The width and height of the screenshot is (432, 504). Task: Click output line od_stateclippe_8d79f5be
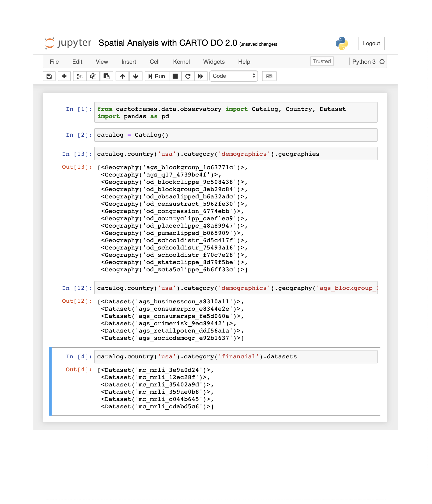(x=174, y=262)
